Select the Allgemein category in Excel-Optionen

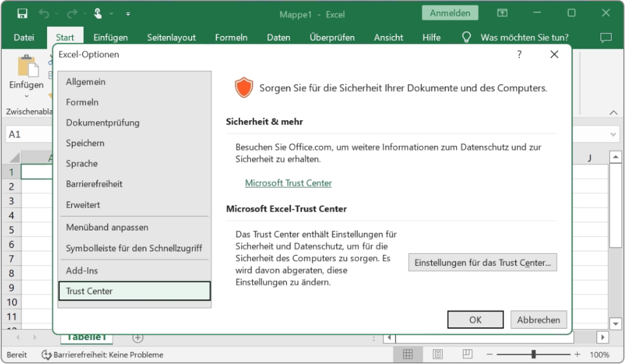point(85,82)
